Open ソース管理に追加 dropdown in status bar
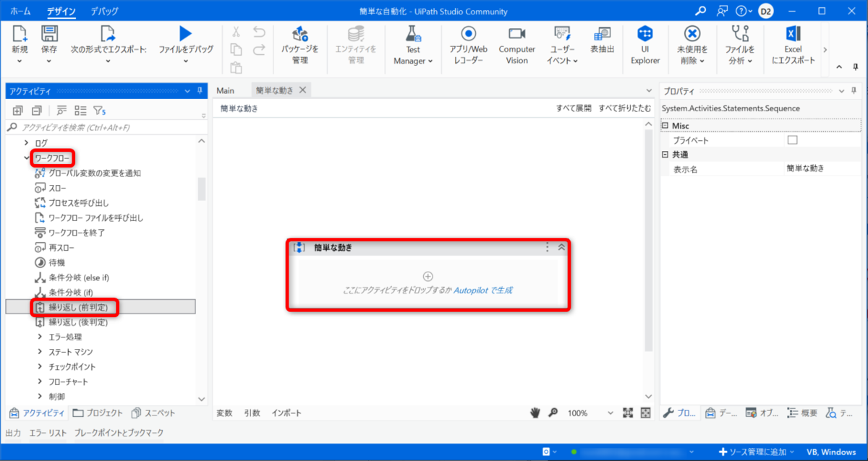The width and height of the screenshot is (868, 461). 758,452
